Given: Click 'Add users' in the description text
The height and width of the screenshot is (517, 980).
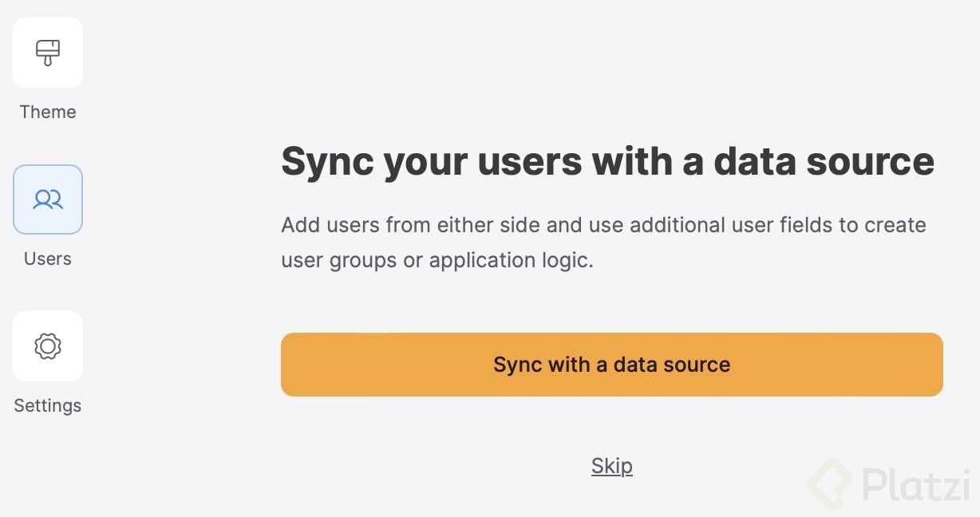Looking at the screenshot, I should pyautogui.click(x=330, y=225).
